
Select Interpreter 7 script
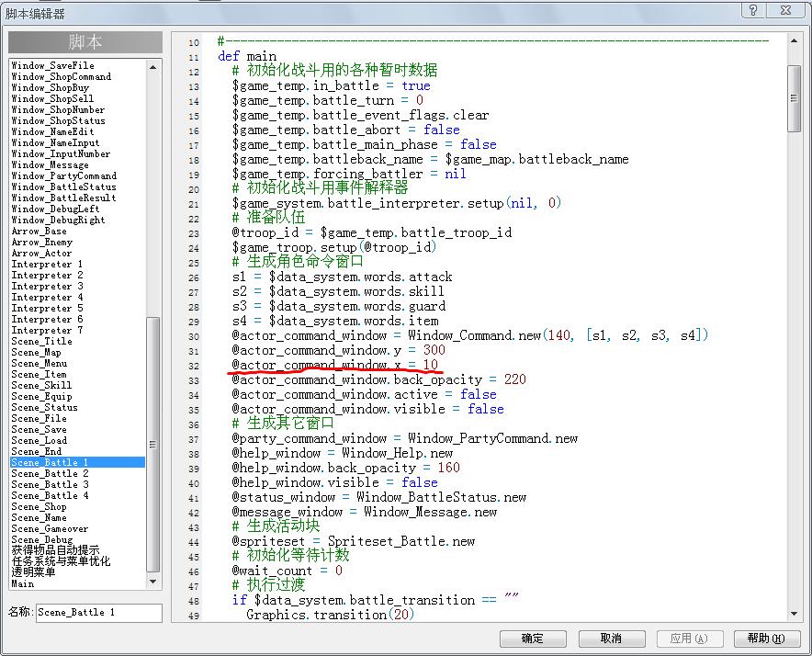[47, 330]
